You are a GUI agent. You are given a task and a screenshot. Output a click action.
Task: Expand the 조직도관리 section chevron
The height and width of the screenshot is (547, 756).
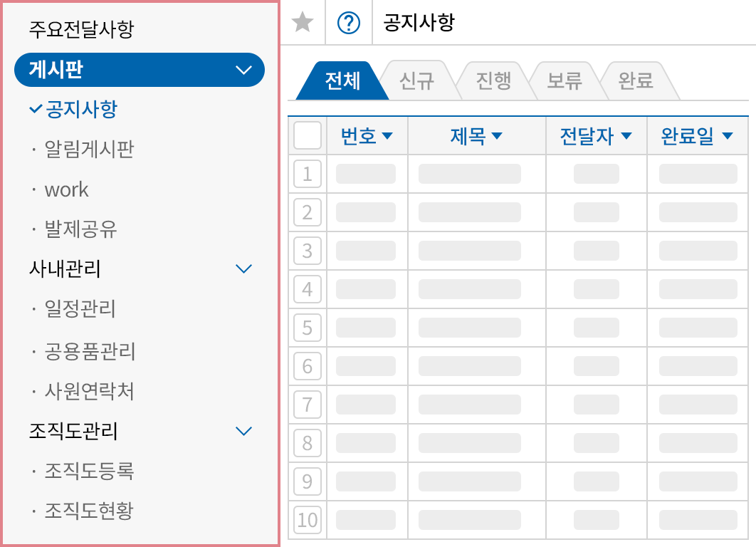click(x=243, y=430)
